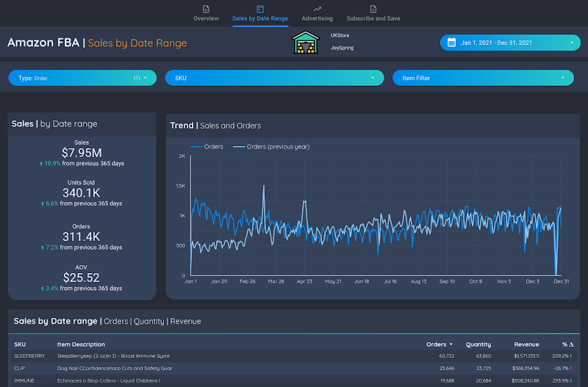The width and height of the screenshot is (588, 387).
Task: Click the $508,240.88 revenue cell
Action: click(x=525, y=380)
